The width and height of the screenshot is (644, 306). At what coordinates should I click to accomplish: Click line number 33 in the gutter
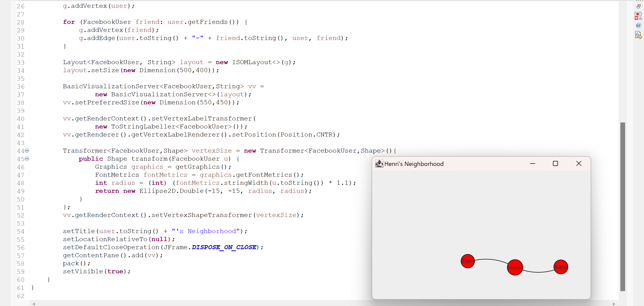pos(21,62)
